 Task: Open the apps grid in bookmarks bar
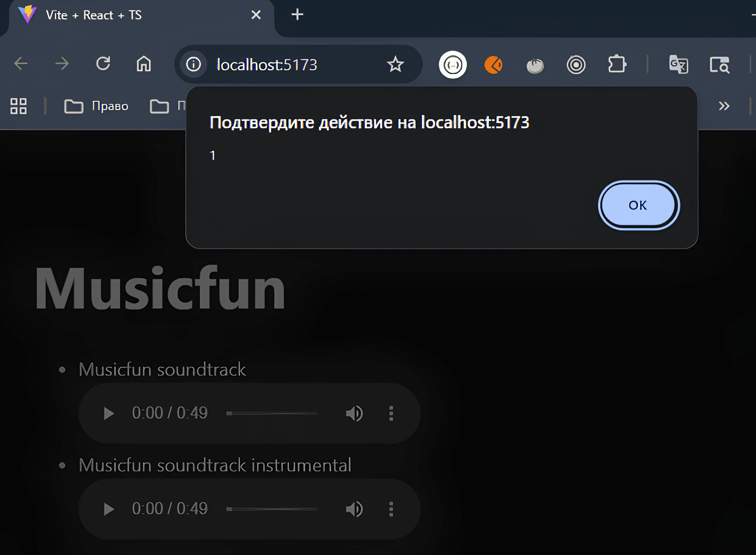(x=18, y=106)
